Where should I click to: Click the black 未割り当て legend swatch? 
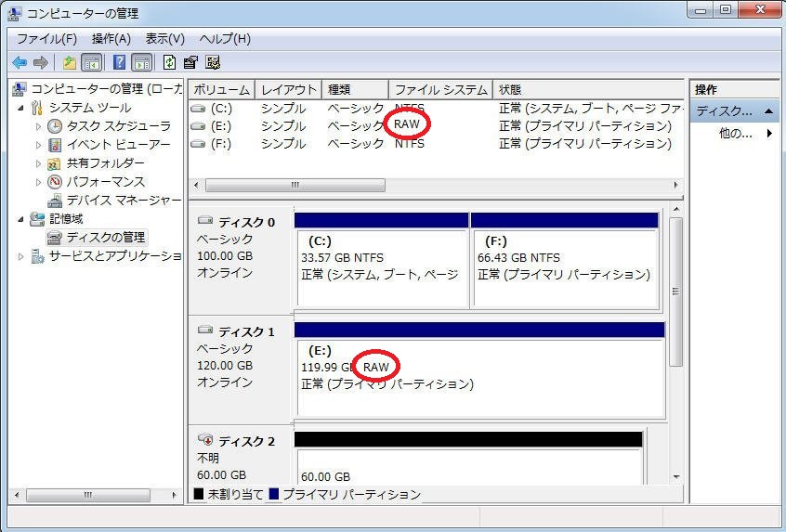[199, 495]
